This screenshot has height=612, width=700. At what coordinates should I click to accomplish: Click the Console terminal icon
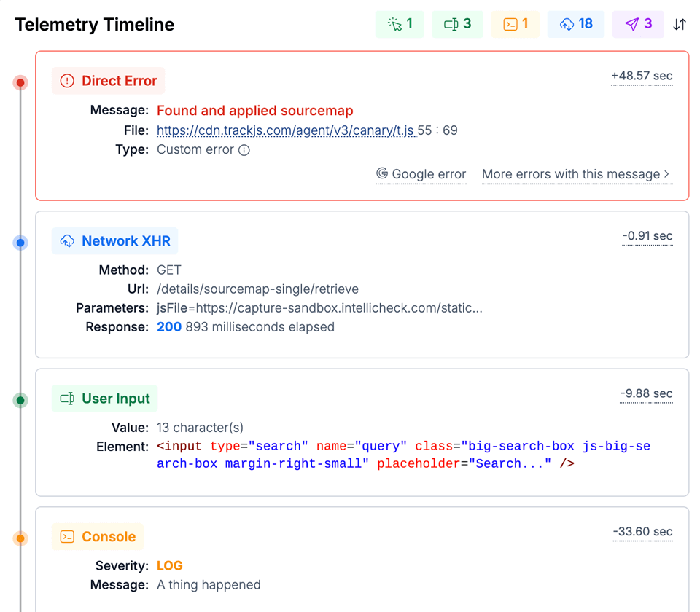click(x=67, y=537)
